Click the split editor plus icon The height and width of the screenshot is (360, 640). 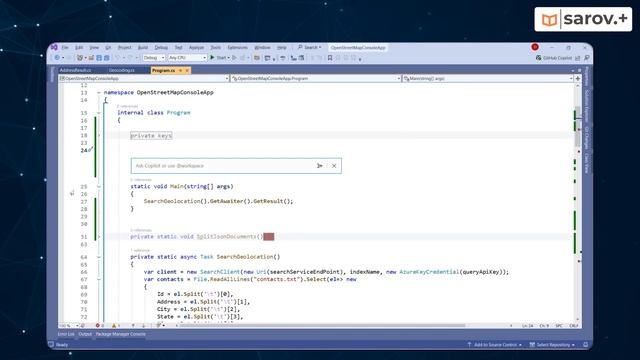click(x=578, y=78)
